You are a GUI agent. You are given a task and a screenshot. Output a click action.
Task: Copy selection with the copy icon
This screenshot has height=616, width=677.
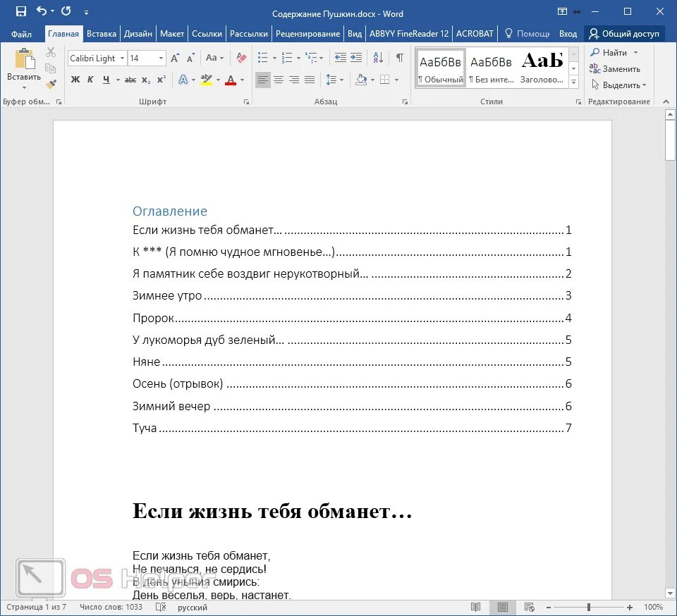click(51, 68)
